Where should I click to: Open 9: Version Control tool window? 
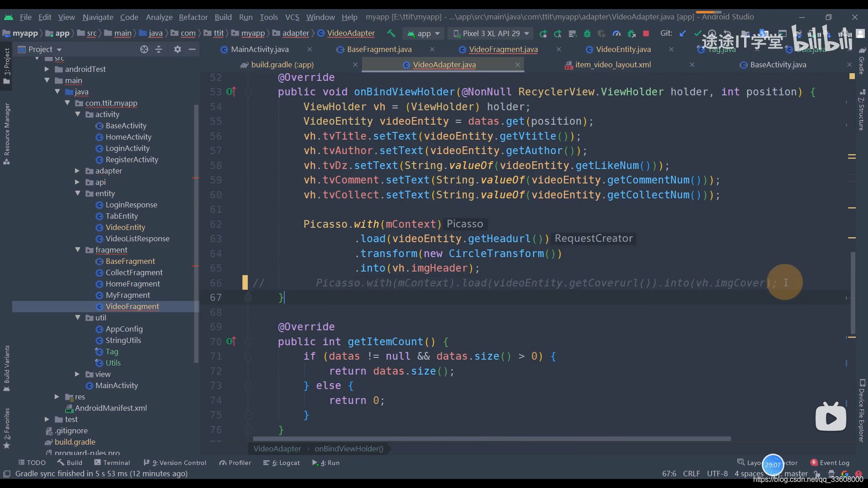pos(175,463)
